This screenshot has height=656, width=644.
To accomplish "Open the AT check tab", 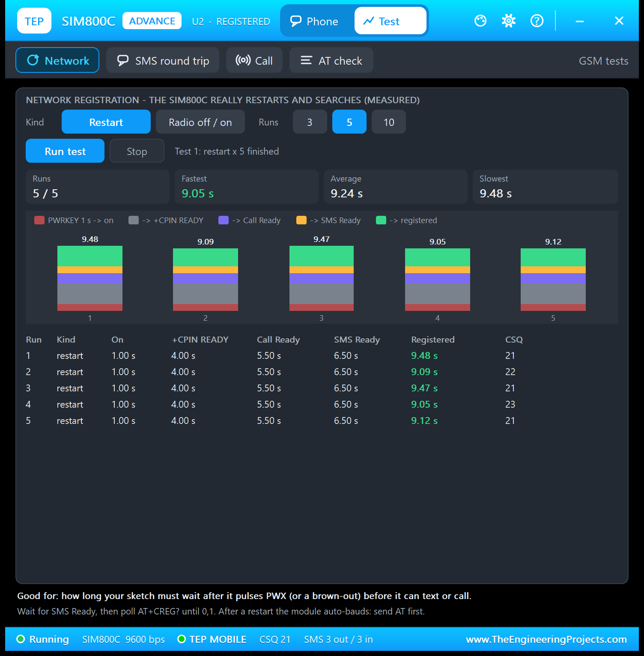I will 331,60.
